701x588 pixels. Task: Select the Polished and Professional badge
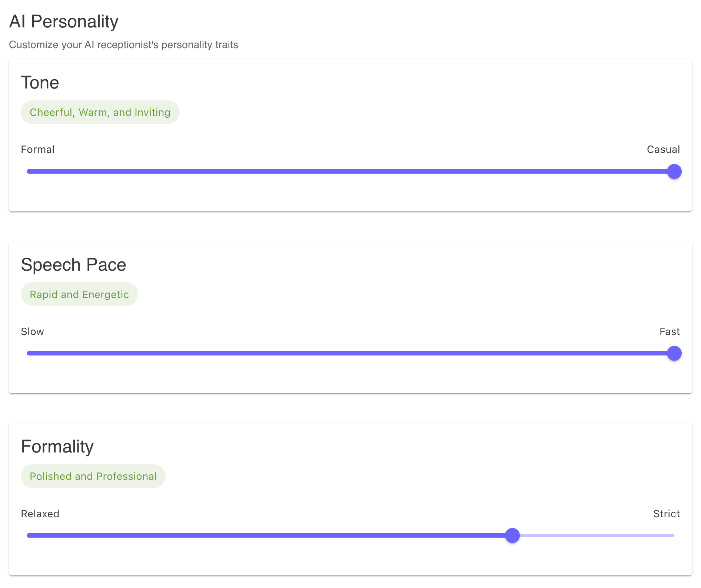93,476
